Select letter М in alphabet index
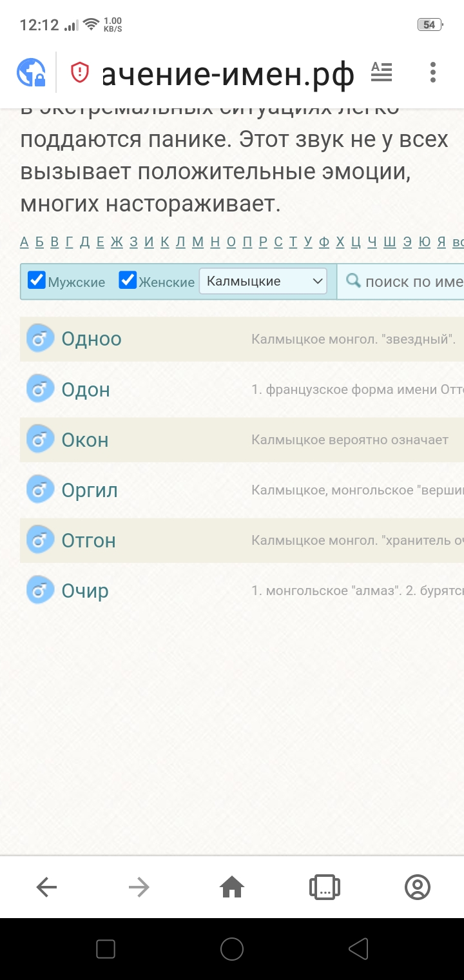Screen dimensions: 464x980 tap(198, 242)
